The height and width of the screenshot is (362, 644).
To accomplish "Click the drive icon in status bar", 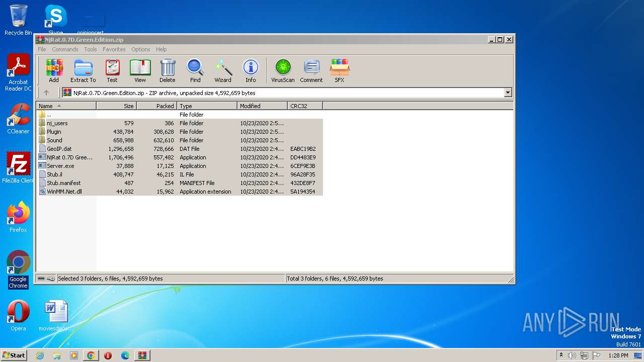I will [x=41, y=279].
